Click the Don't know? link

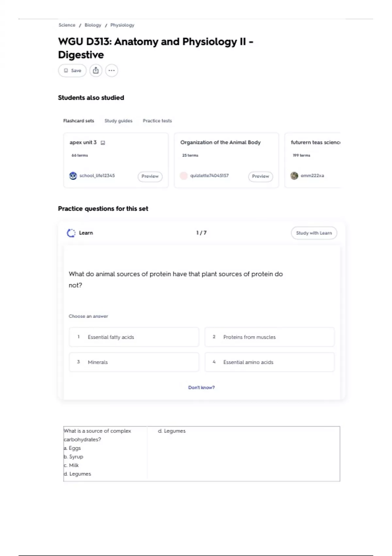(x=202, y=388)
